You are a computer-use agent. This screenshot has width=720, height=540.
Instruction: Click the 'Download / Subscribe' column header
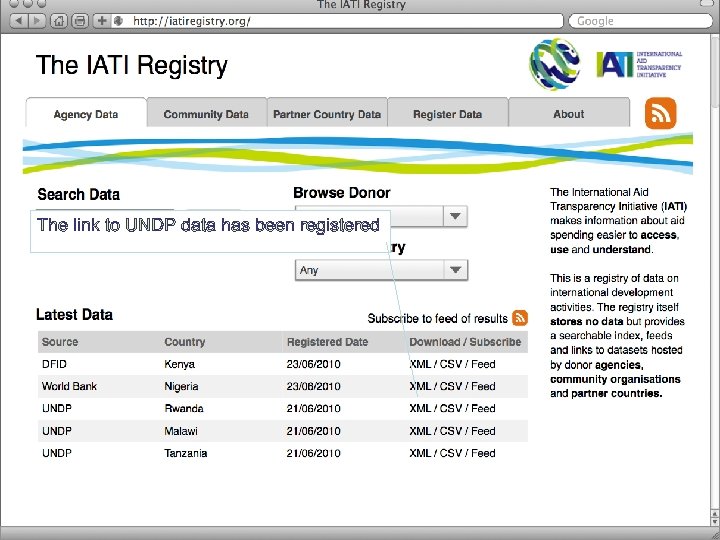coord(465,342)
